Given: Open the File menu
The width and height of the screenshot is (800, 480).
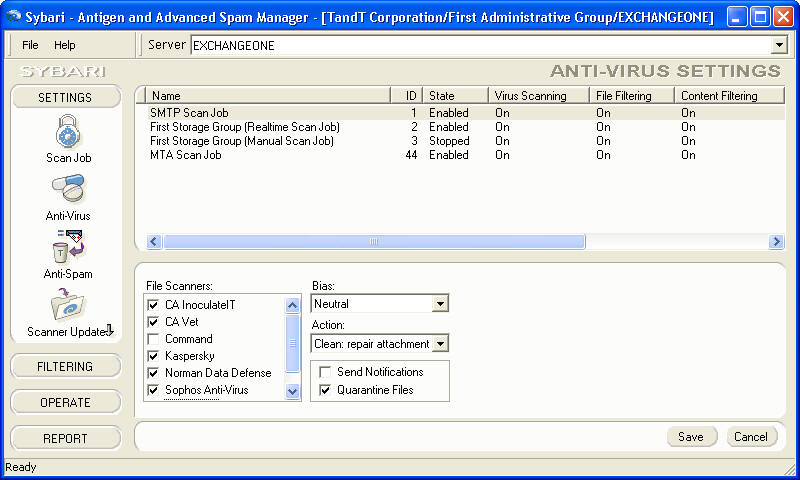Looking at the screenshot, I should click(x=30, y=45).
